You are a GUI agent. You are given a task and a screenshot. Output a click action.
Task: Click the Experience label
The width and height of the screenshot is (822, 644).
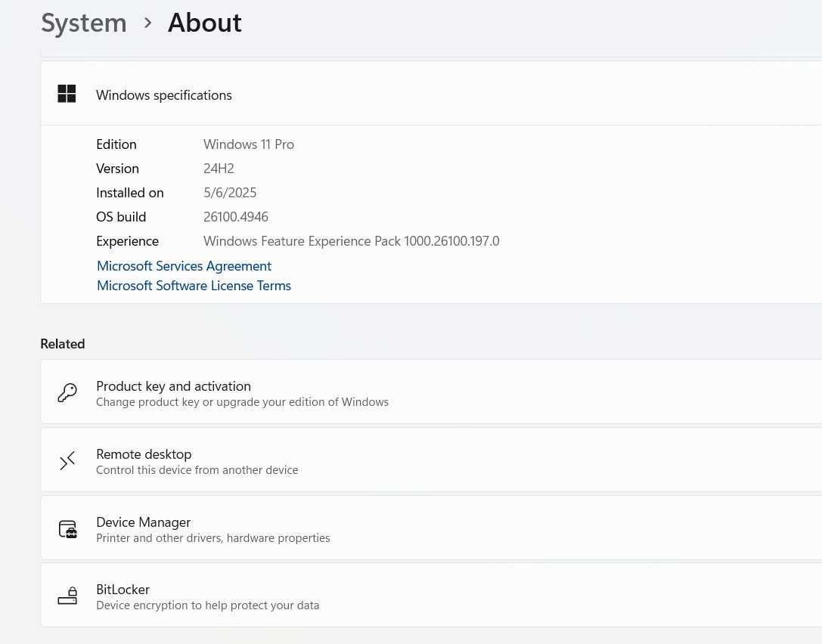point(127,241)
